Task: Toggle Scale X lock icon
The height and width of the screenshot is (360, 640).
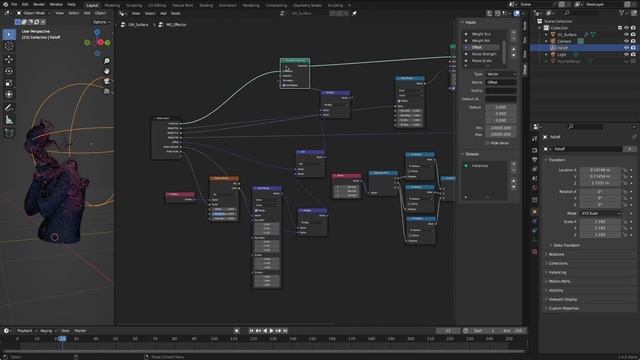Action: pyautogui.click(x=625, y=222)
